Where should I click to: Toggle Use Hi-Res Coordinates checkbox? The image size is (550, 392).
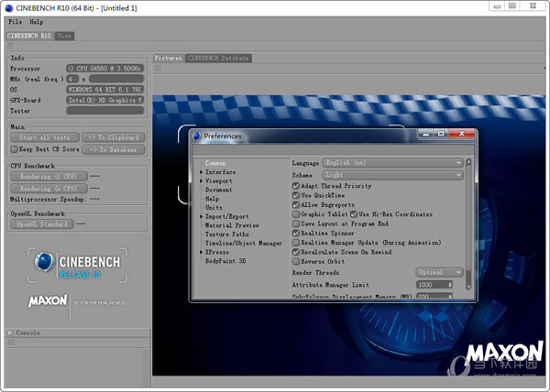click(354, 214)
